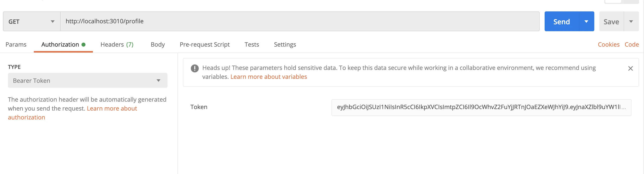Dismiss the Heads up warning banner
Viewport: 644px width, 174px height.
point(630,69)
